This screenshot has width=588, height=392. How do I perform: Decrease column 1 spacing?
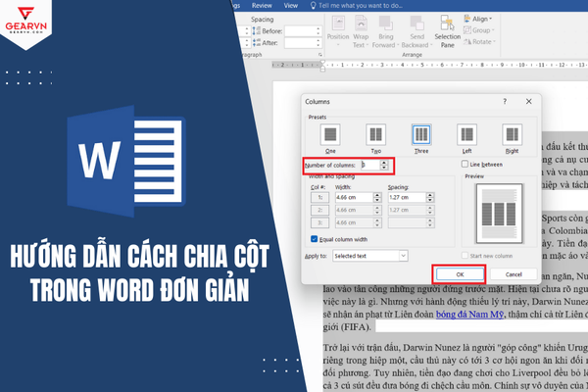430,200
